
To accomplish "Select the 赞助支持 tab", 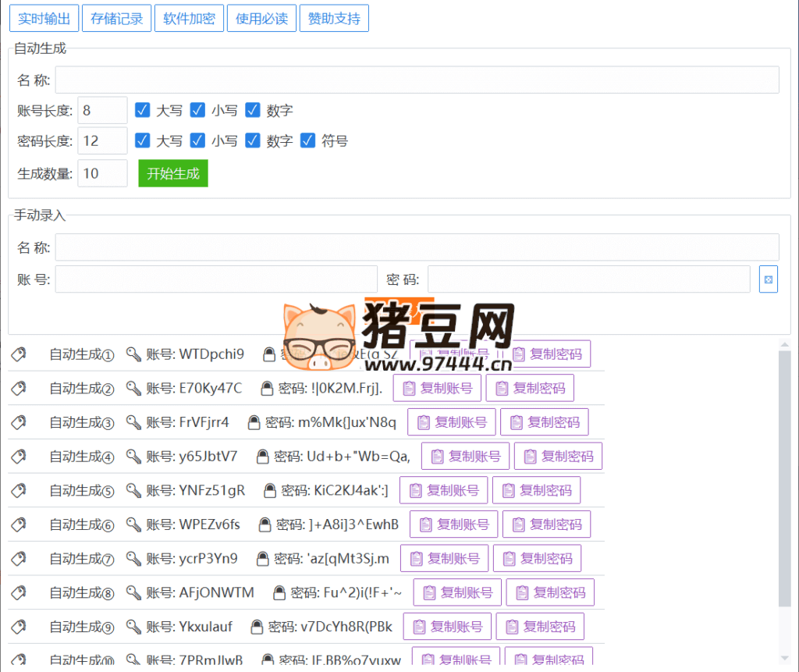I will 334,18.
